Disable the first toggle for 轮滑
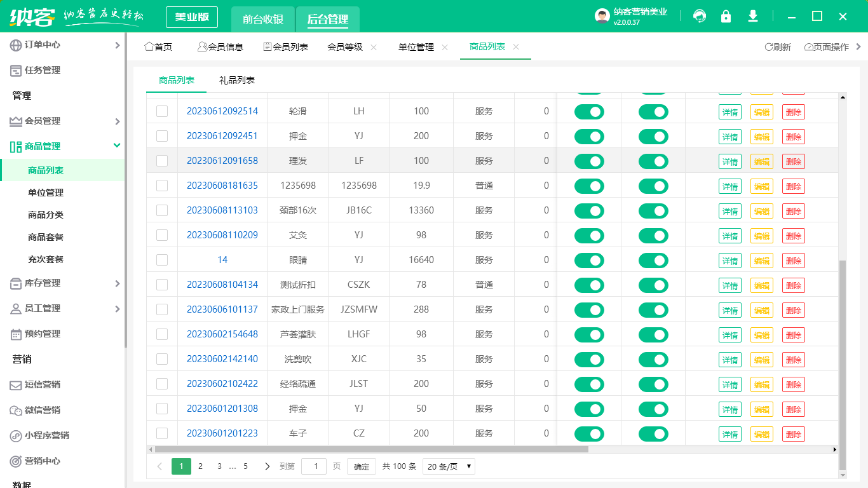The image size is (868, 488). 589,111
